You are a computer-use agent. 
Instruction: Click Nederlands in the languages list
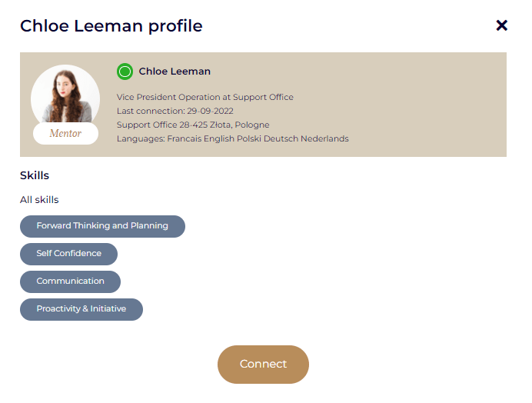(x=324, y=139)
